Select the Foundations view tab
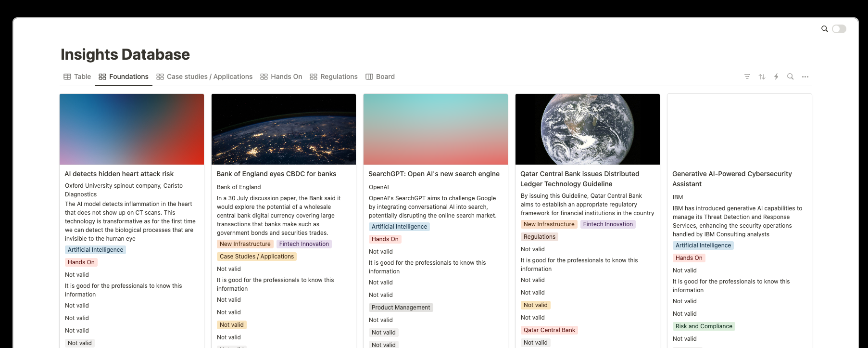 [x=124, y=77]
